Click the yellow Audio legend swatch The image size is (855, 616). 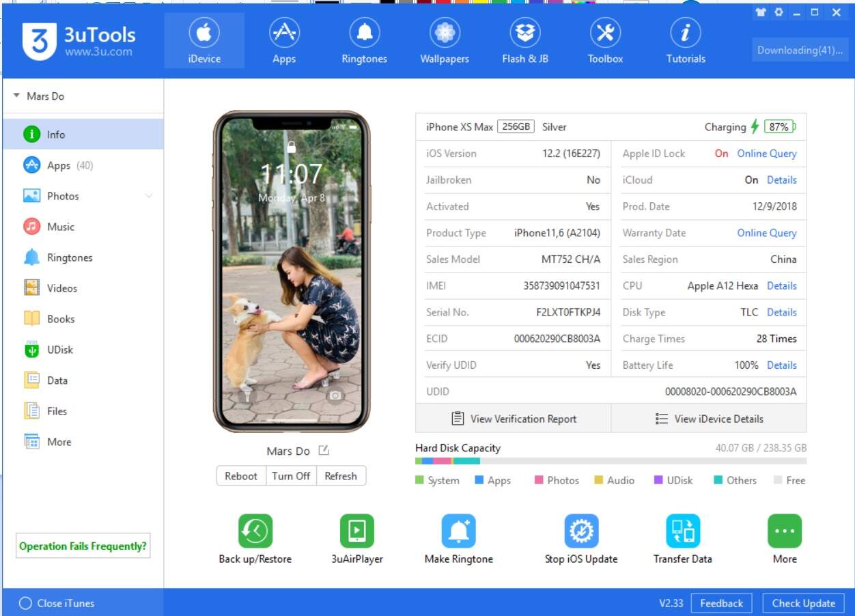(598, 480)
